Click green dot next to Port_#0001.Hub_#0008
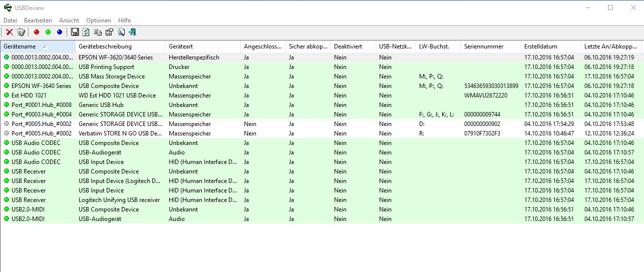This screenshot has width=644, height=272. click(x=7, y=105)
